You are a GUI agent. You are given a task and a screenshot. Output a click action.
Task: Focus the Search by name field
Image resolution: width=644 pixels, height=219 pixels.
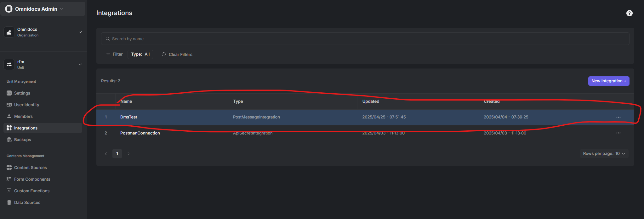(x=365, y=39)
